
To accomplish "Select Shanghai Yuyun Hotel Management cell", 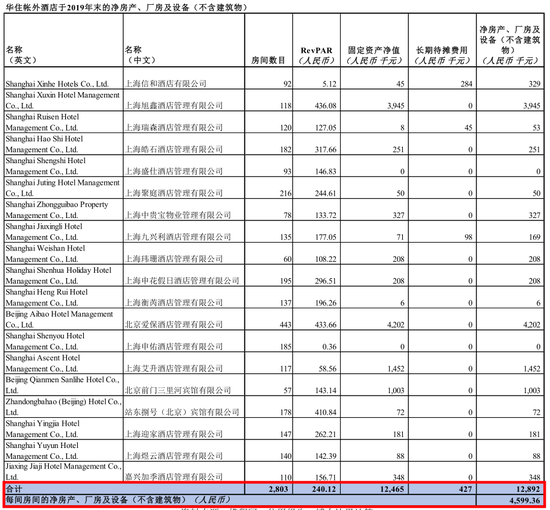I will pyautogui.click(x=63, y=451).
